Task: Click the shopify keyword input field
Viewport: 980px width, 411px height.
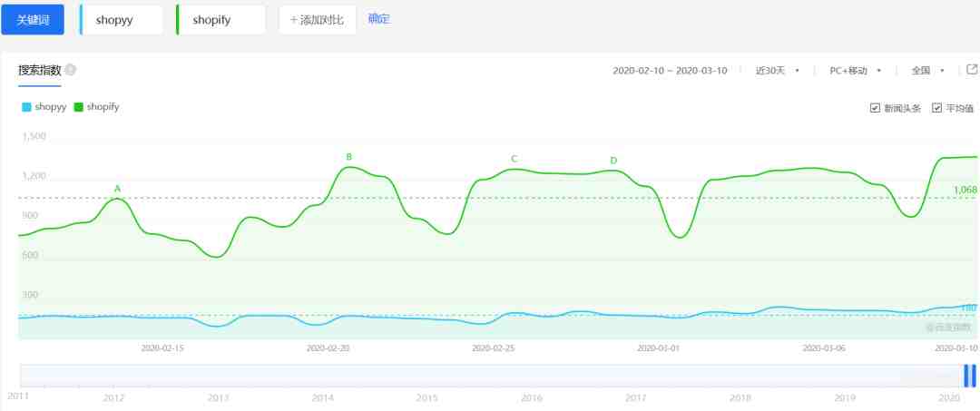Action: point(222,20)
